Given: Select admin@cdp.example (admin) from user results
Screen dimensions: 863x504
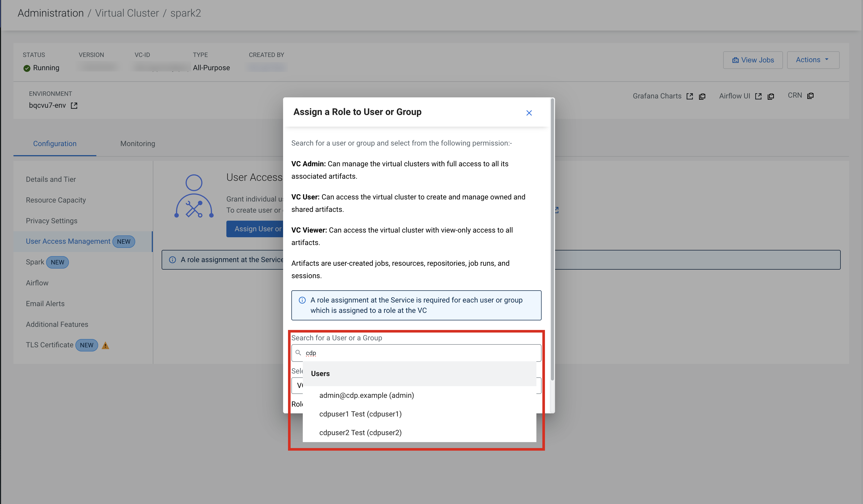Looking at the screenshot, I should 366,395.
